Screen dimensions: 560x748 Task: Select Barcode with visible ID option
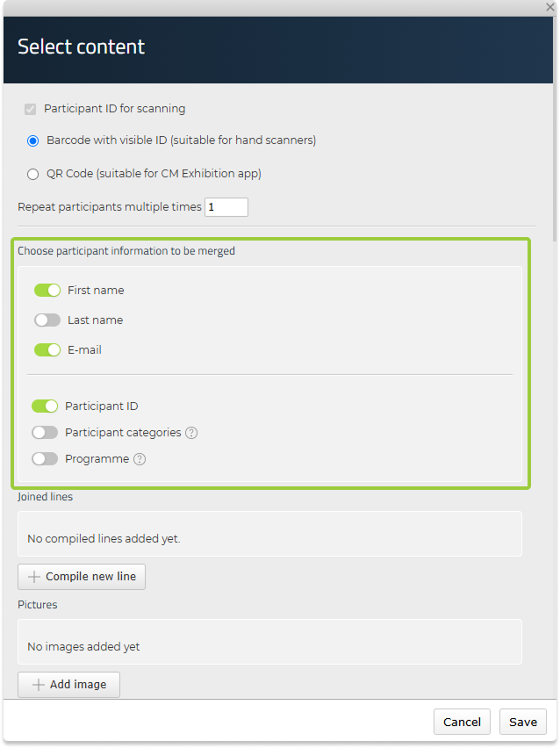click(33, 140)
